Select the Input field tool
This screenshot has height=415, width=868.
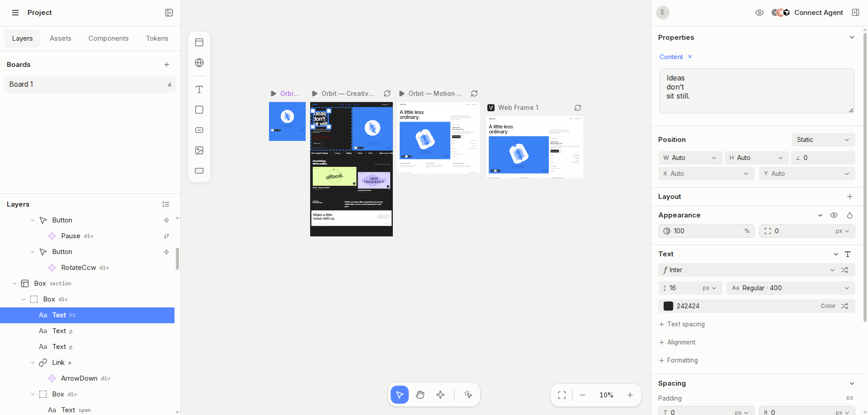(199, 171)
